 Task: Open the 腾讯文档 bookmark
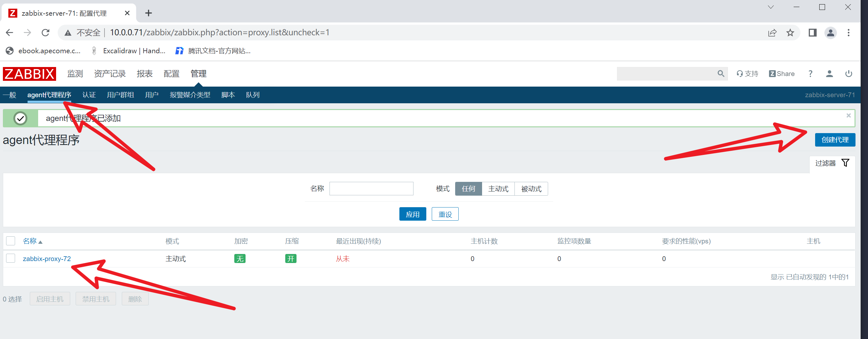[x=213, y=51]
